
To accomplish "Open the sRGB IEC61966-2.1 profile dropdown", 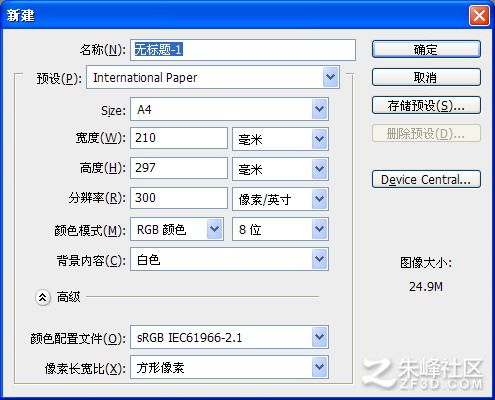I will coord(229,337).
